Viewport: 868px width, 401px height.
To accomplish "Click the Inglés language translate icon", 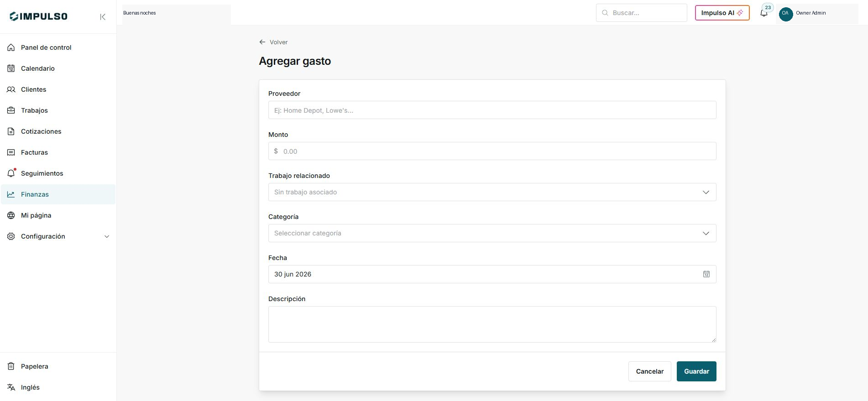I will pos(11,387).
